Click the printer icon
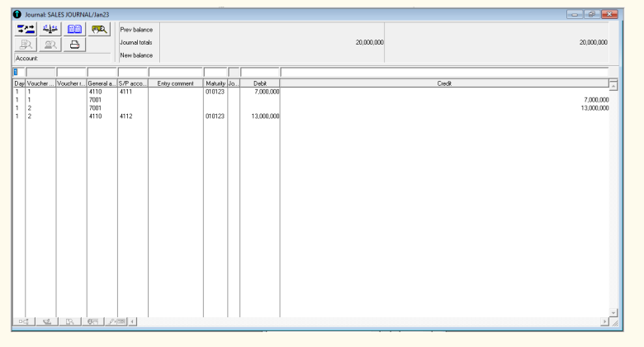The width and height of the screenshot is (644, 347). click(75, 45)
